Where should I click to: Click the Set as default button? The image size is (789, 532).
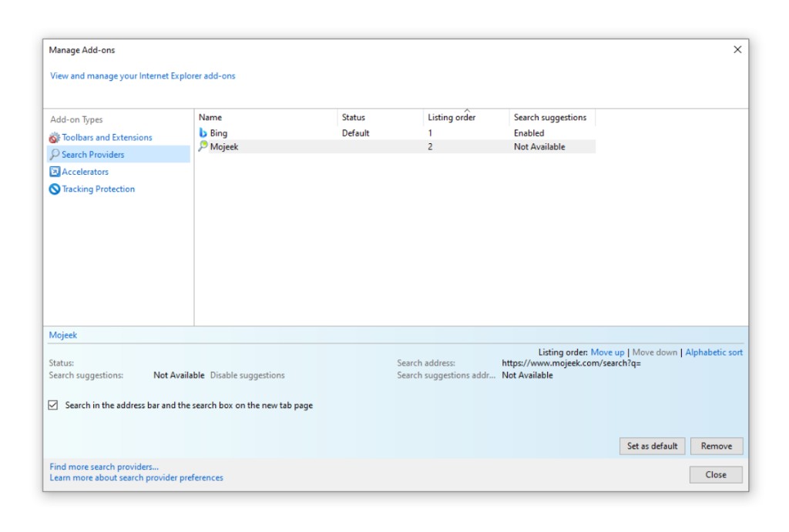(x=652, y=446)
